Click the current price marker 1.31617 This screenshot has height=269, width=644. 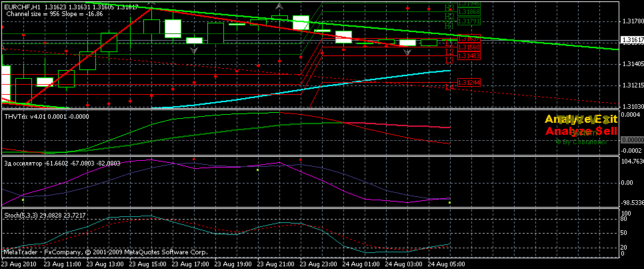631,40
